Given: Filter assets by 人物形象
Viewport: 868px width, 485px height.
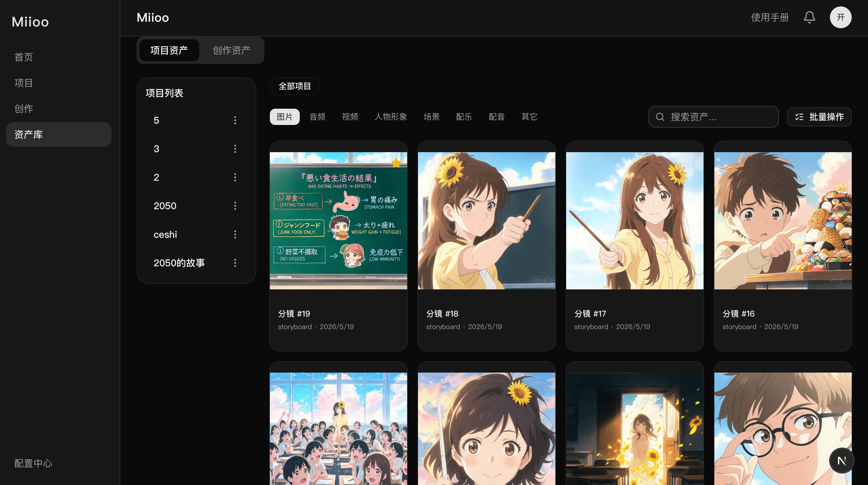Looking at the screenshot, I should pyautogui.click(x=390, y=117).
